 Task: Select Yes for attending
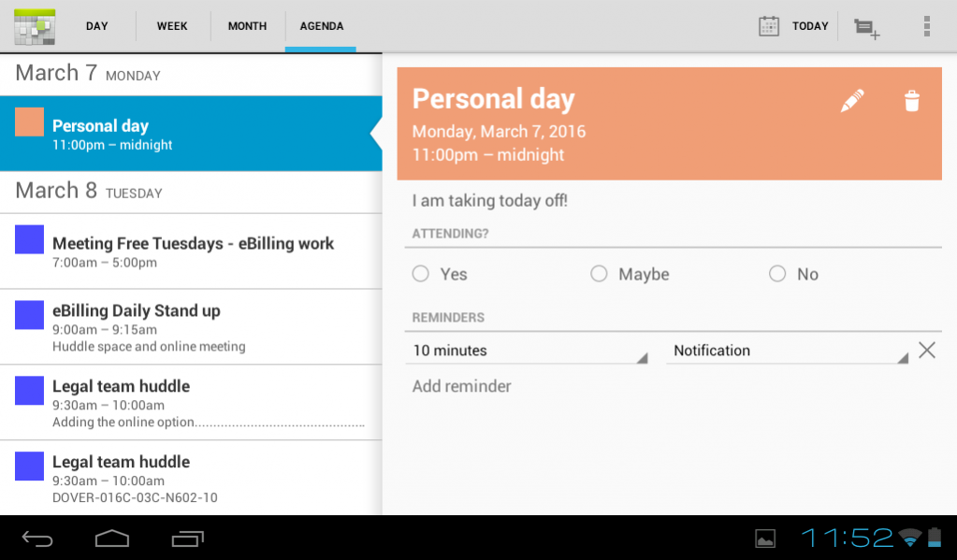pos(420,273)
